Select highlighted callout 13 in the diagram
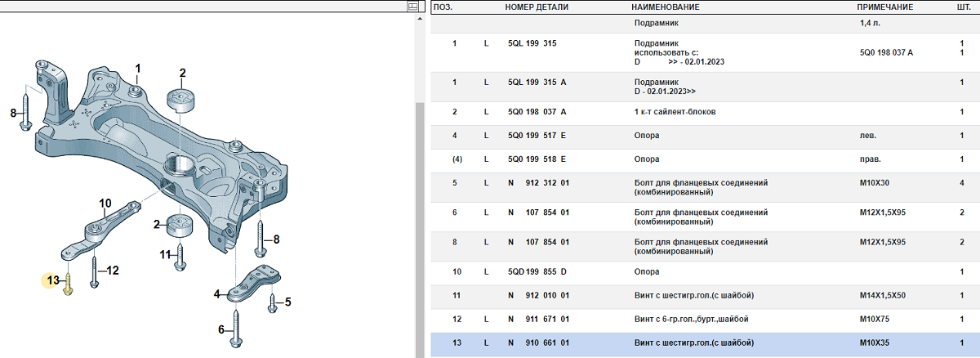The image size is (980, 358). pos(52,280)
